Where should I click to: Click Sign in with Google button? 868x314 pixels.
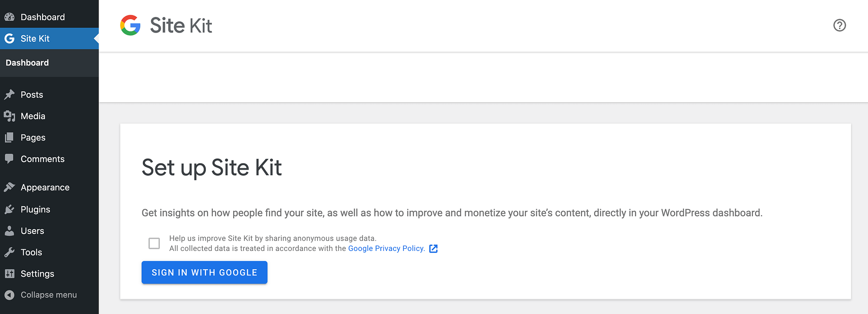205,272
